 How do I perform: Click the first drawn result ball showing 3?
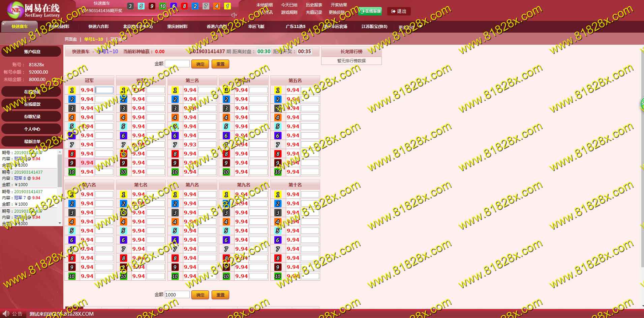[130, 6]
